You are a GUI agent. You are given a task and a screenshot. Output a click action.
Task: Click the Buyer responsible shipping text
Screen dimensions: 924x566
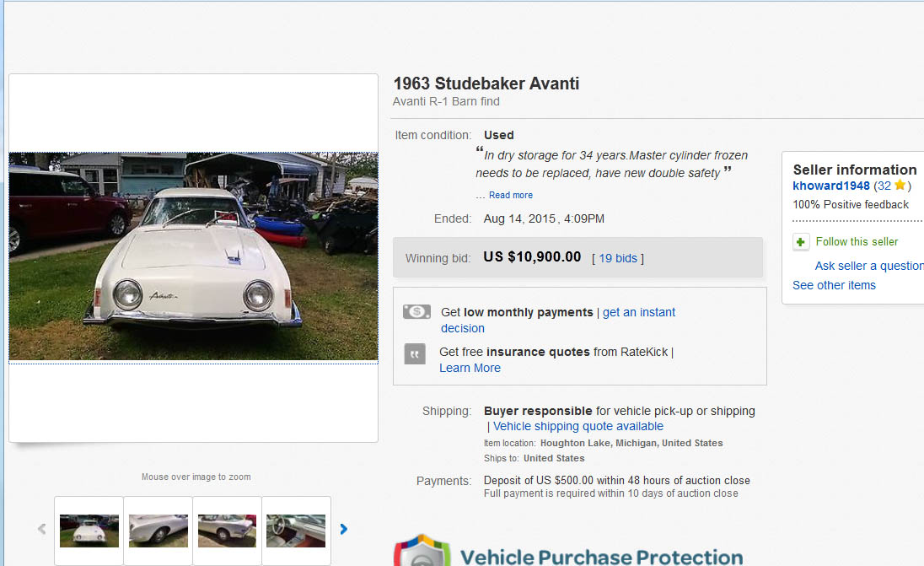(x=620, y=411)
